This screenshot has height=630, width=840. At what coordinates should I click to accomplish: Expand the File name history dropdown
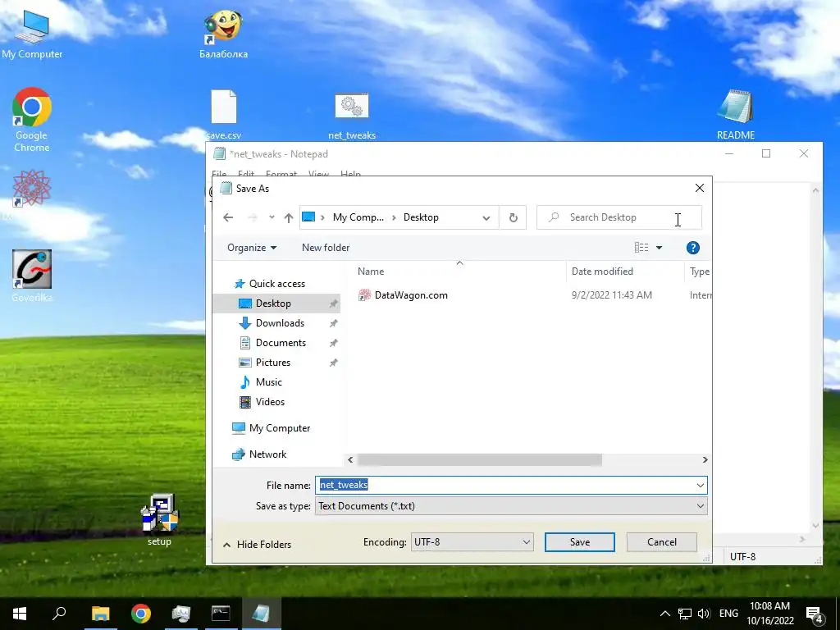coord(700,486)
